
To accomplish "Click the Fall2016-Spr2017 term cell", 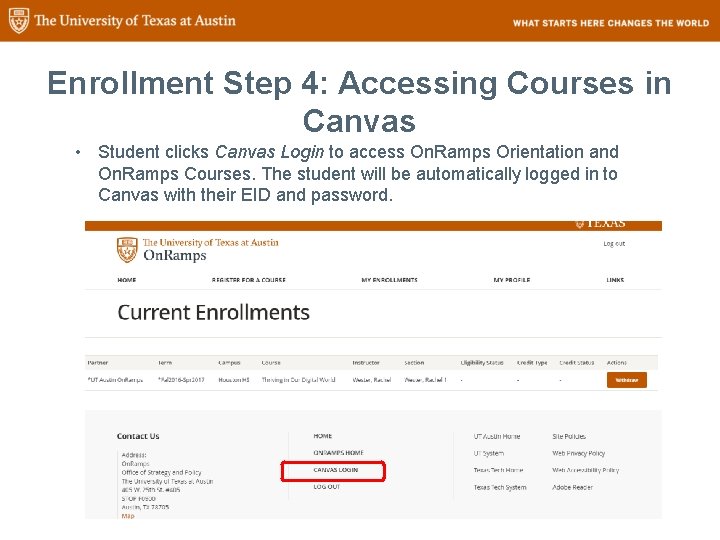I will pyautogui.click(x=181, y=380).
